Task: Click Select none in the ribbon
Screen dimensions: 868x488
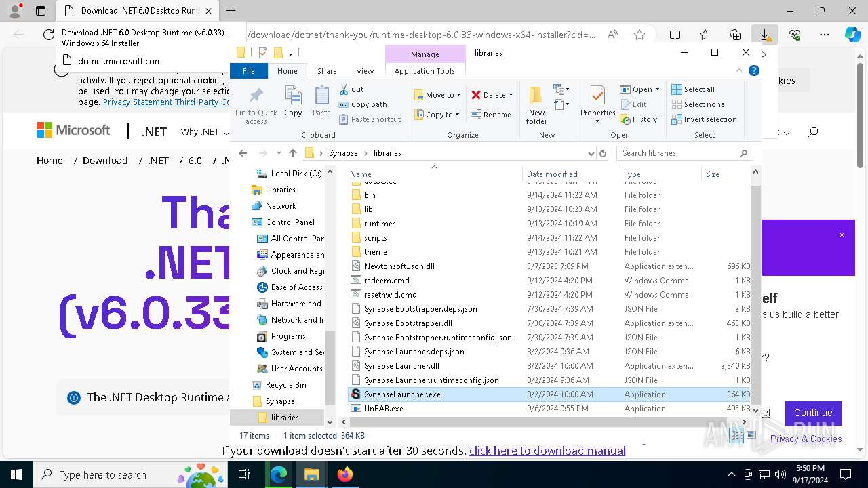Action: tap(698, 104)
